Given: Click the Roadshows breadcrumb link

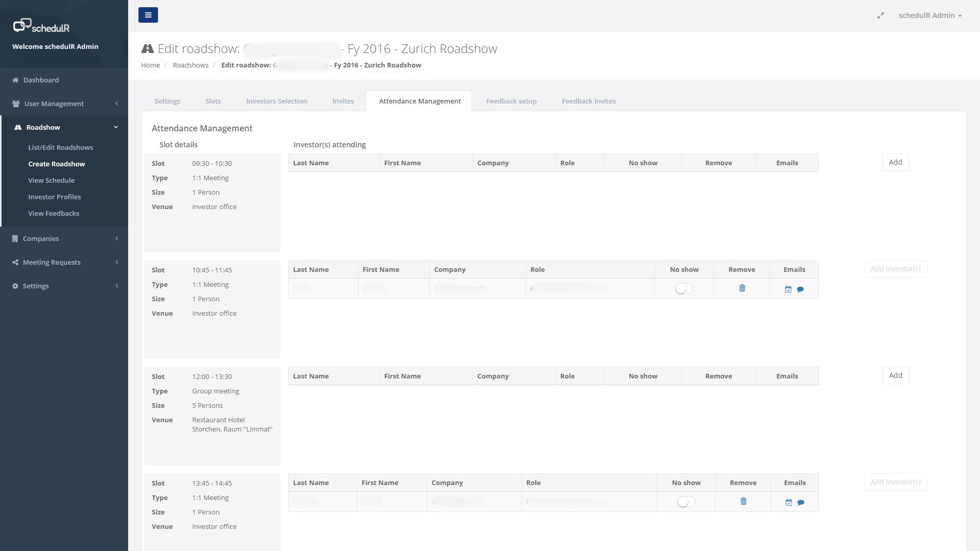Looking at the screenshot, I should pos(190,65).
